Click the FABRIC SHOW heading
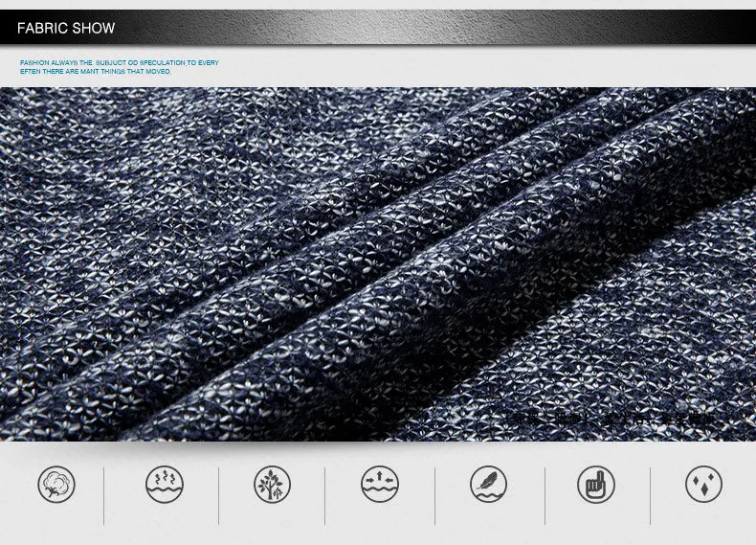This screenshot has height=545, width=756. [x=66, y=28]
